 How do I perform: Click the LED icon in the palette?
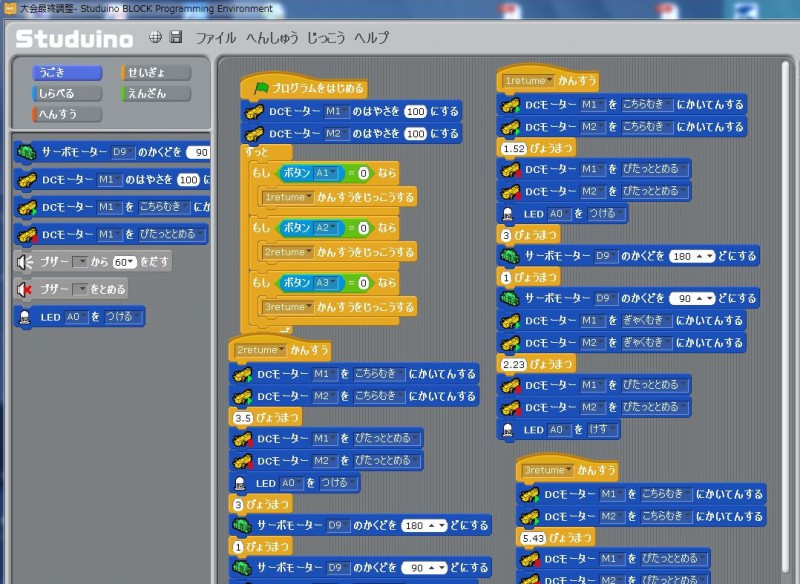pos(24,317)
